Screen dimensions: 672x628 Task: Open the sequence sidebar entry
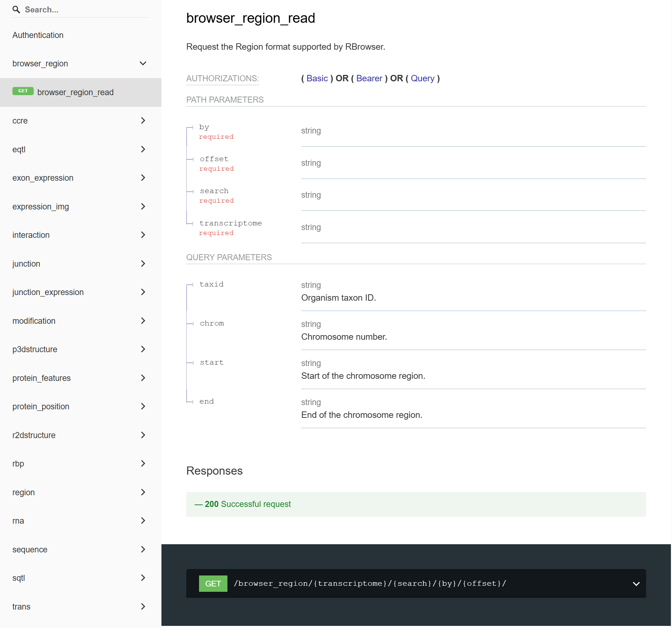30,550
